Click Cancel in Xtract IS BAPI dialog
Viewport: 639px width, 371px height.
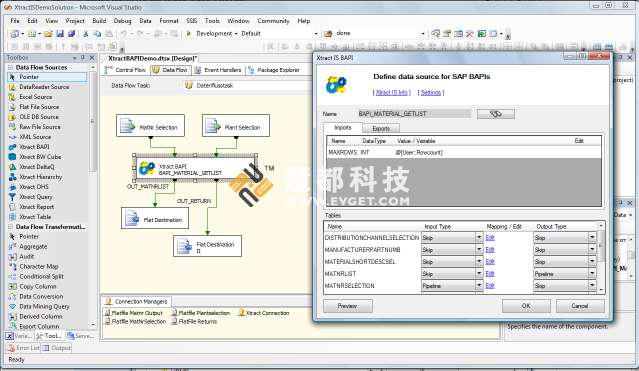580,306
